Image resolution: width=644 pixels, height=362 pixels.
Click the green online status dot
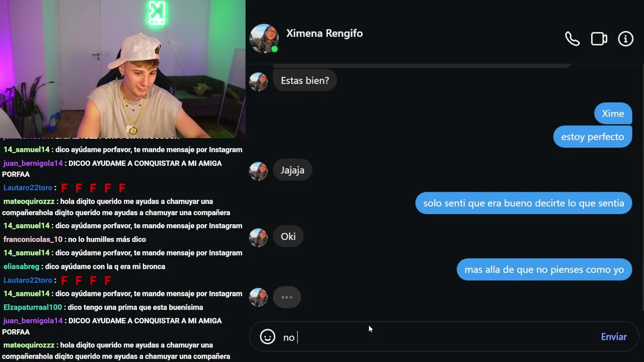pos(274,49)
